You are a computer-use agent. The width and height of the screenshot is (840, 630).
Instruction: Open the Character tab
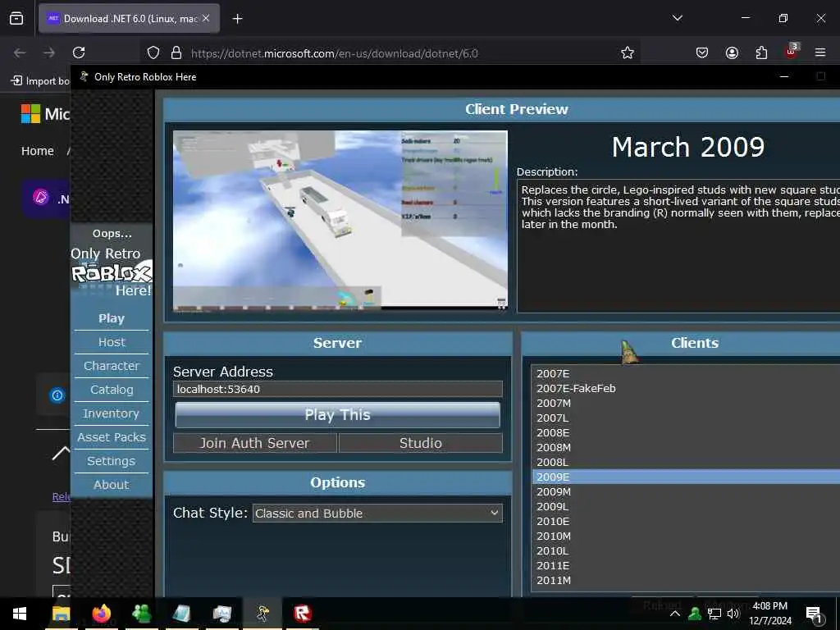click(112, 366)
